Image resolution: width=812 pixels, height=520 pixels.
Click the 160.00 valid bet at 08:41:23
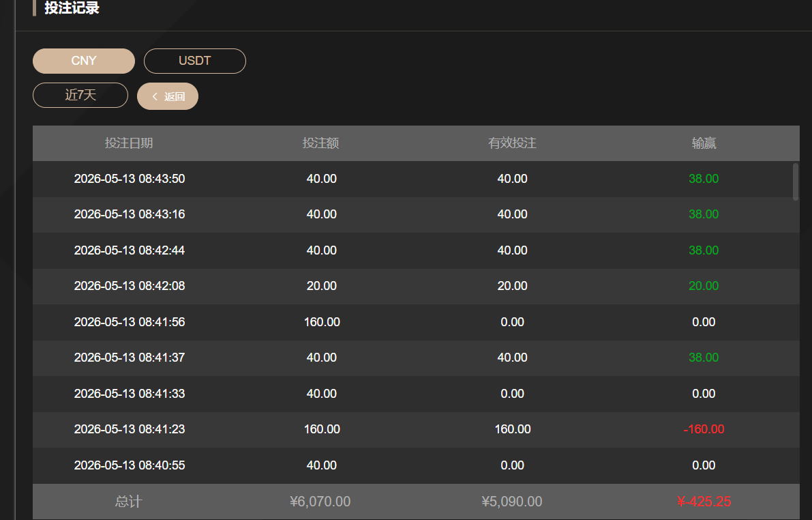(513, 429)
